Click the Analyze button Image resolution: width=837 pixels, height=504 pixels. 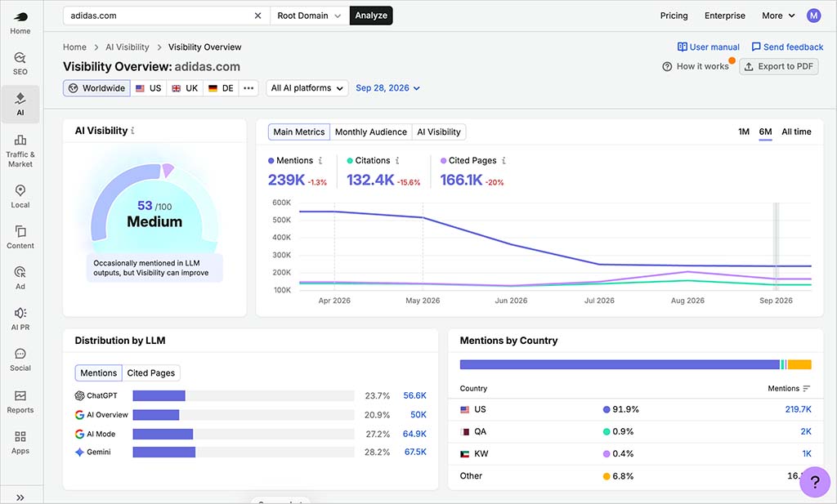[371, 16]
